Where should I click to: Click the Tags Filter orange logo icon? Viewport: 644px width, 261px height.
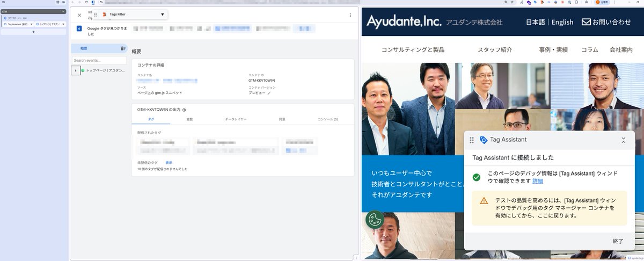tap(104, 15)
